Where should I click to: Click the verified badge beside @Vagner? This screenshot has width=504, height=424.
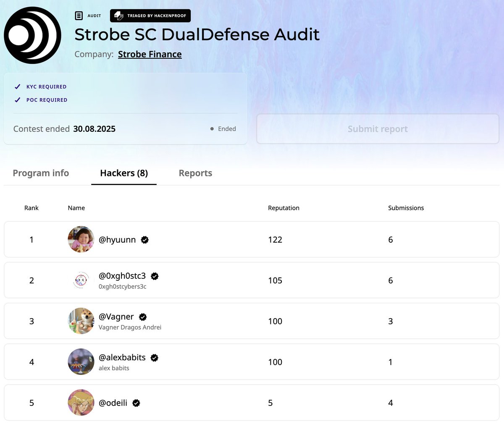pos(143,317)
